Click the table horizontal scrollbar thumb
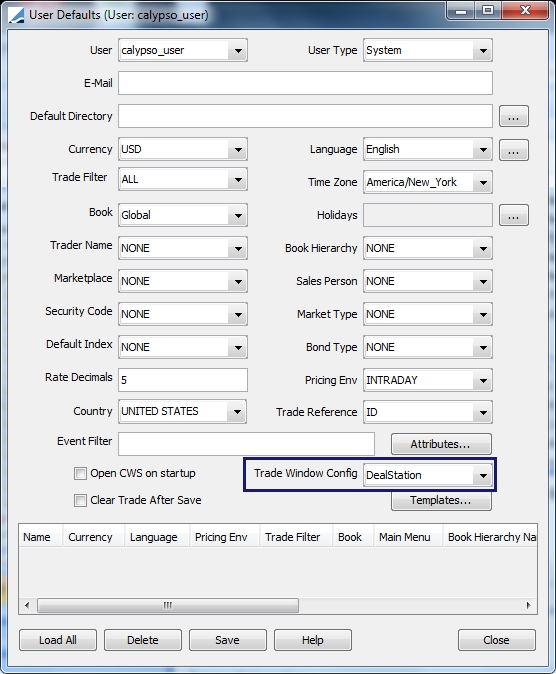 [168, 605]
